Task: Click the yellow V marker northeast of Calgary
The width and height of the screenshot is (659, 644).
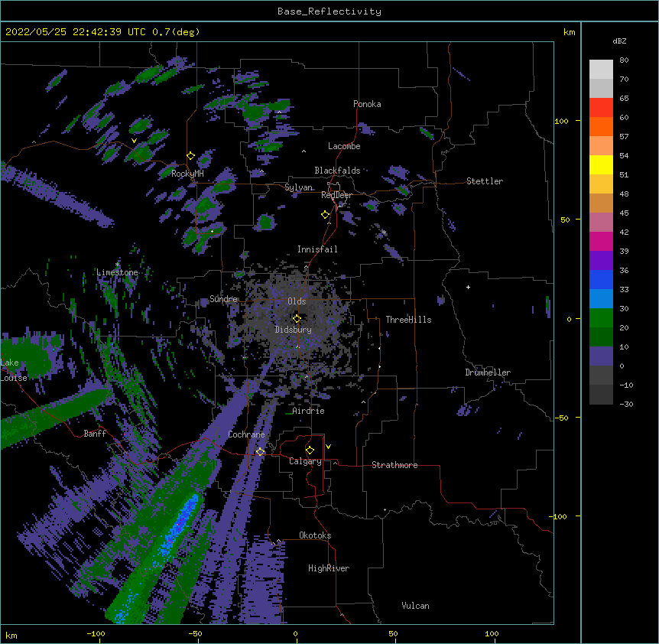Action: point(328,447)
